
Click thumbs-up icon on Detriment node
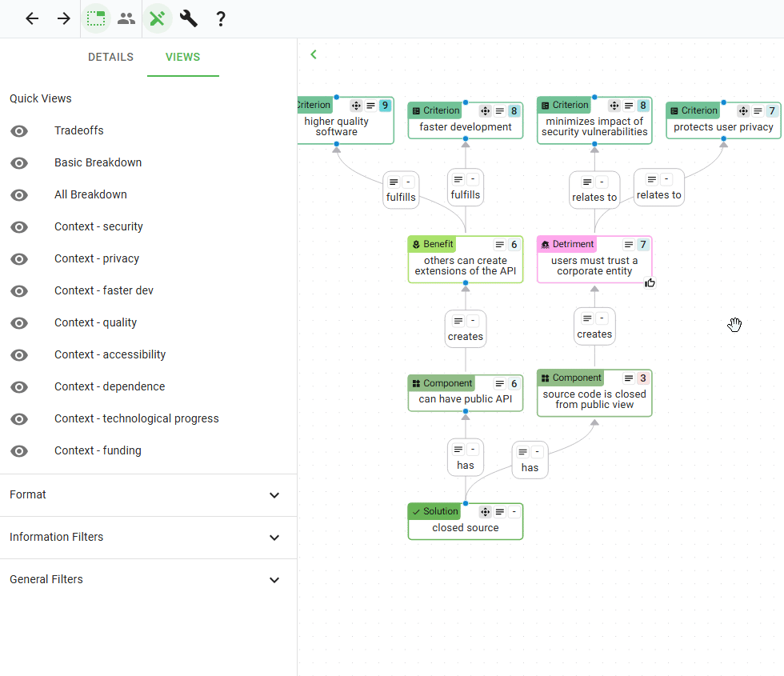(x=650, y=283)
